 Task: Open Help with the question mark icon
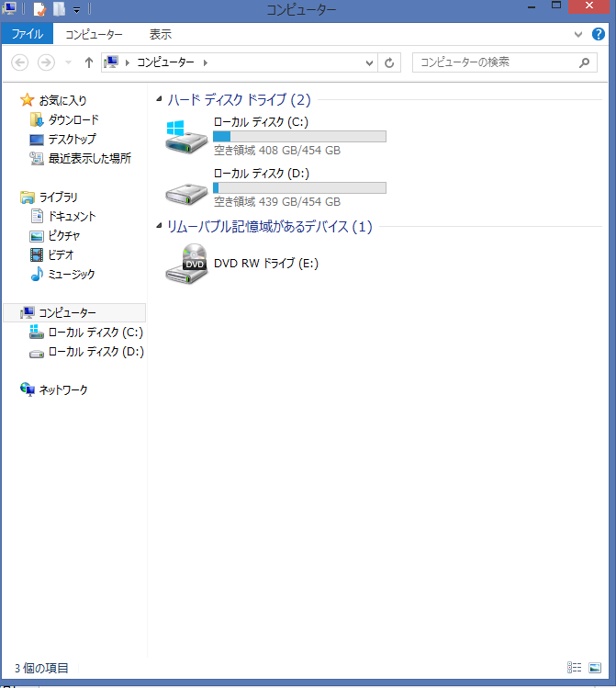598,34
